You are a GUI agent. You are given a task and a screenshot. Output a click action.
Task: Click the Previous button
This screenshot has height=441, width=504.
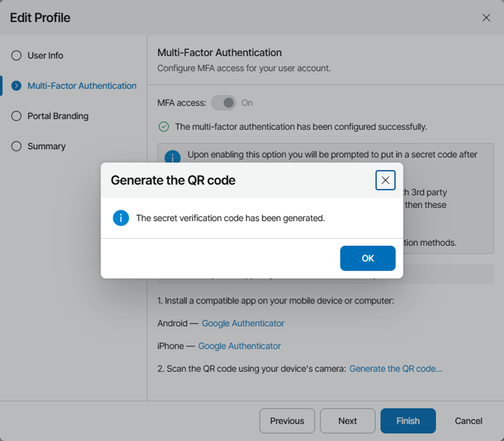287,421
